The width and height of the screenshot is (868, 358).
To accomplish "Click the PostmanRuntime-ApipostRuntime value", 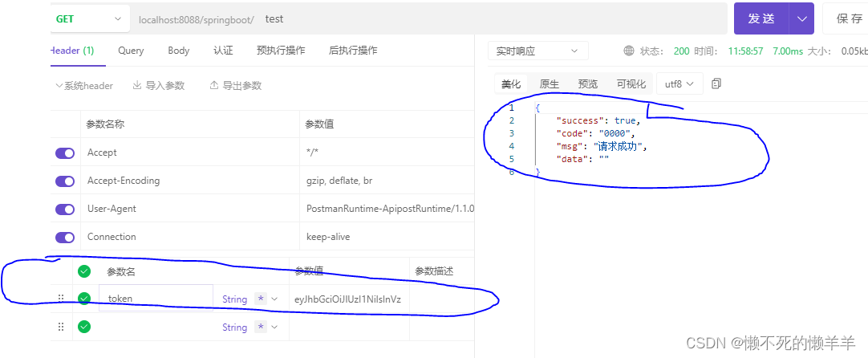I will tap(390, 210).
